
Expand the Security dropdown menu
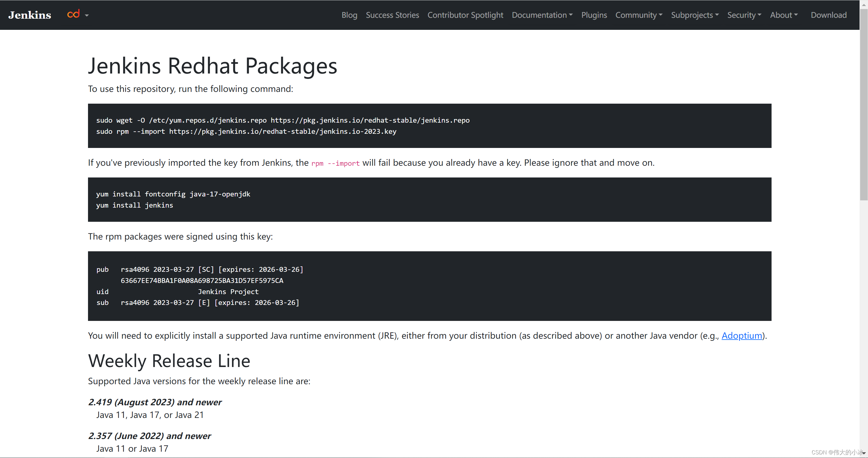744,15
